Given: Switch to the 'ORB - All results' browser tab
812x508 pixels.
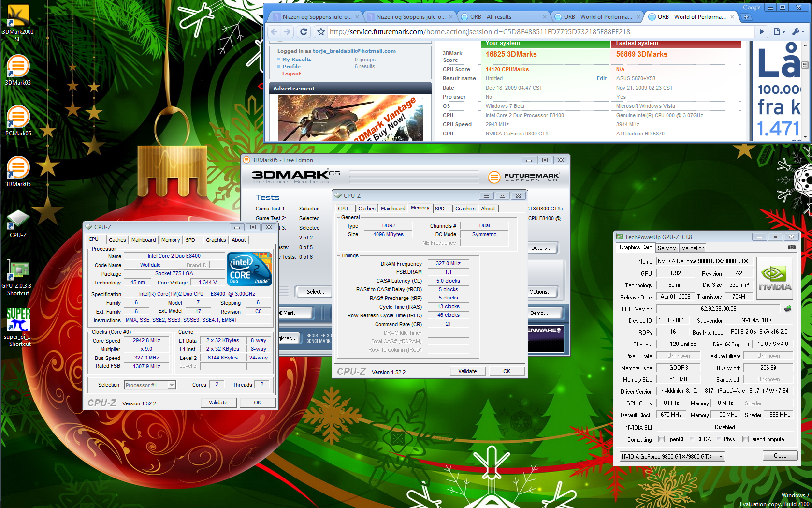Looking at the screenshot, I should pos(503,17).
